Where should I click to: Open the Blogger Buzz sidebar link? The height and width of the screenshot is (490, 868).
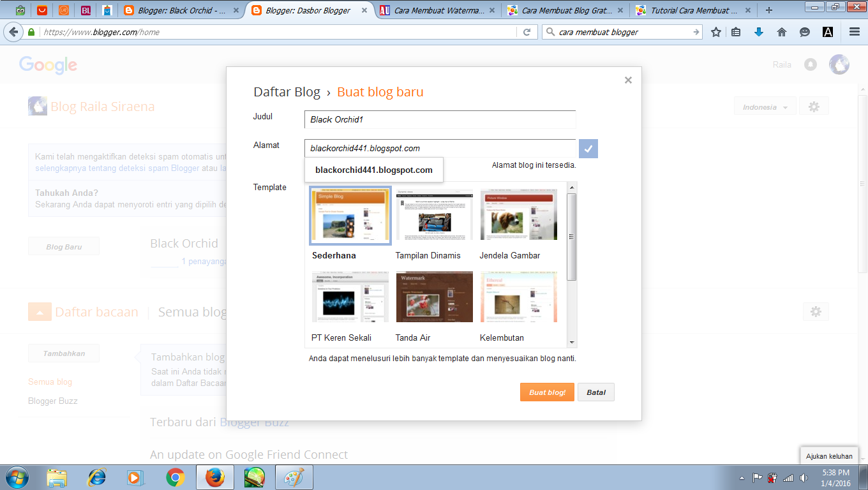pos(53,401)
